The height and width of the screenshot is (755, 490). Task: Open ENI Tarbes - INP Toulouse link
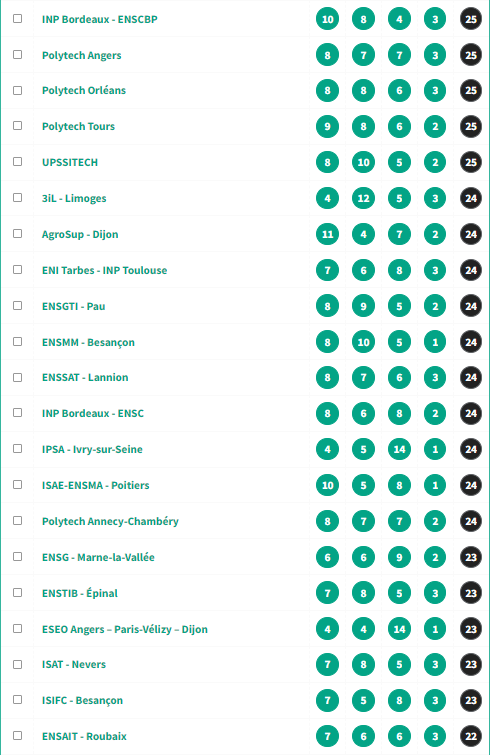pyautogui.click(x=104, y=270)
